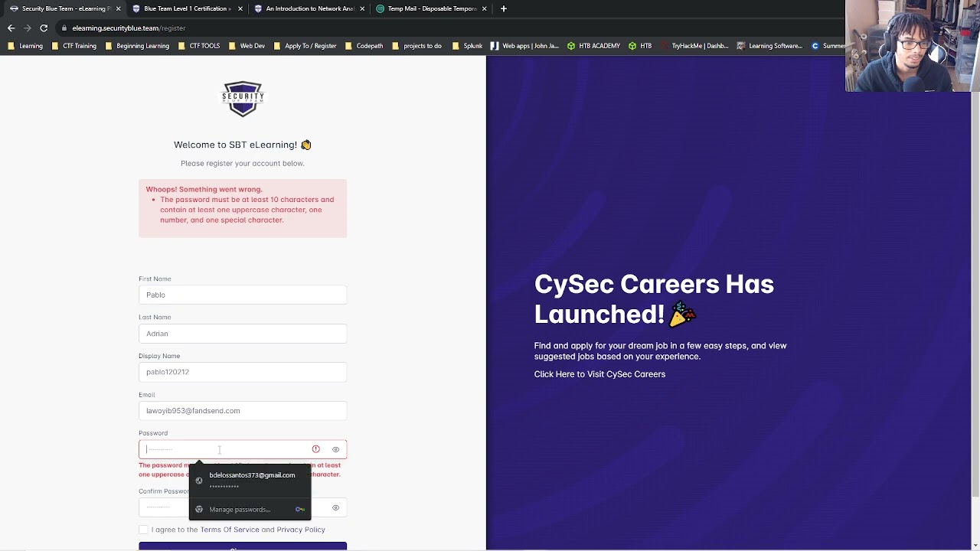Open the HTB bookmark

(x=640, y=46)
